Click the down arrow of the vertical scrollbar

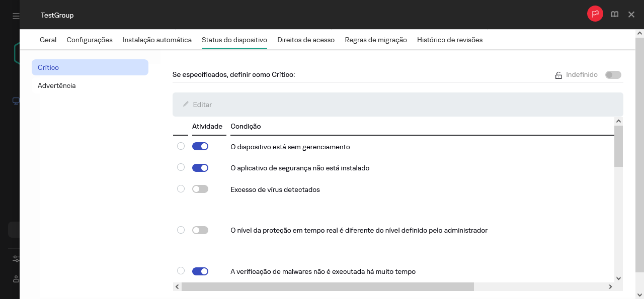pos(619,278)
